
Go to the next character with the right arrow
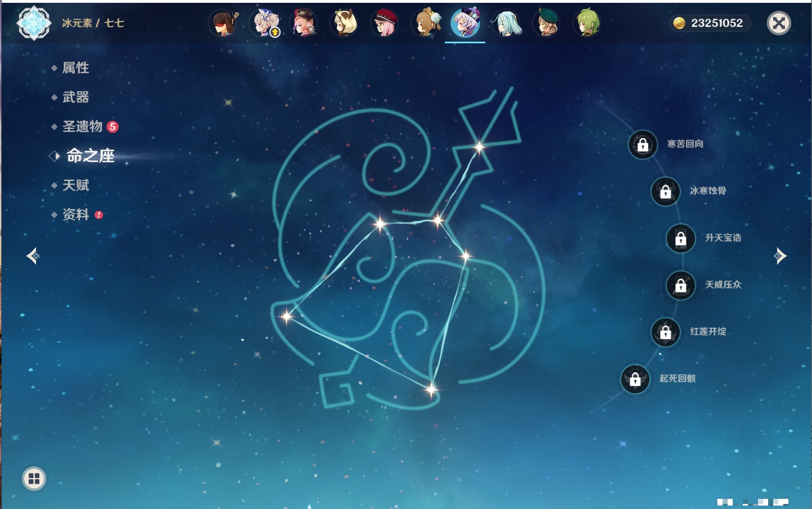pyautogui.click(x=780, y=256)
